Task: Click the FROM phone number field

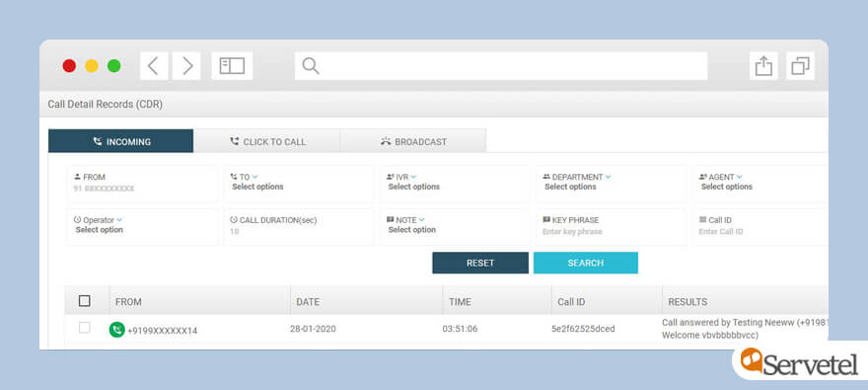Action: pyautogui.click(x=142, y=184)
